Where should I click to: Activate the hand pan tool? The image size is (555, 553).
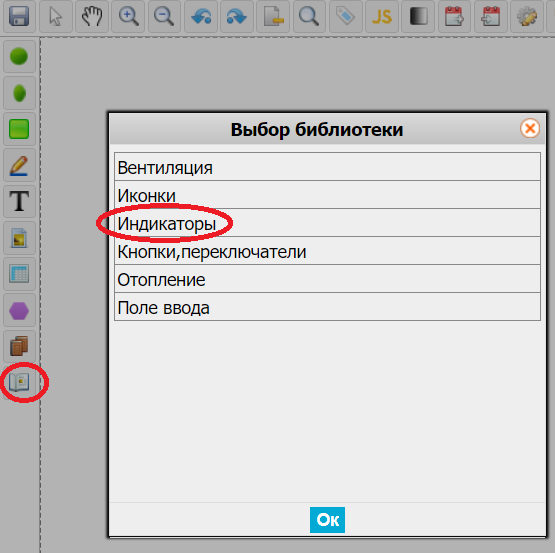[92, 16]
